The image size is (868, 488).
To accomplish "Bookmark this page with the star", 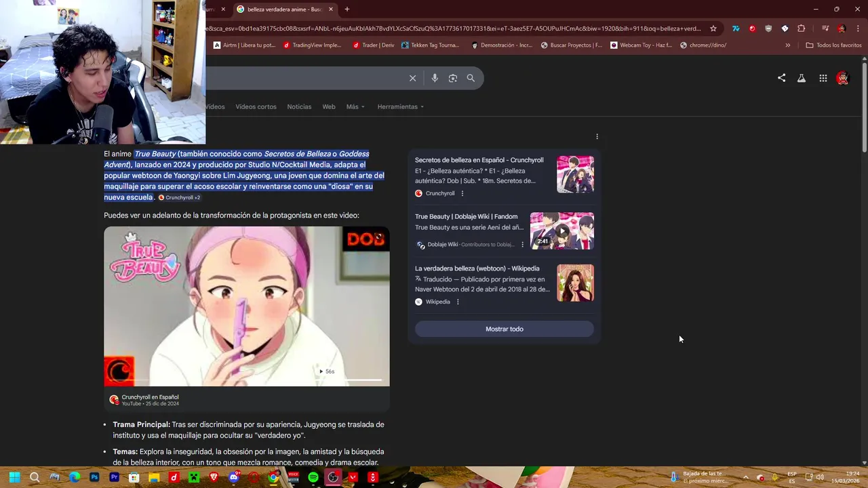I will pyautogui.click(x=713, y=28).
